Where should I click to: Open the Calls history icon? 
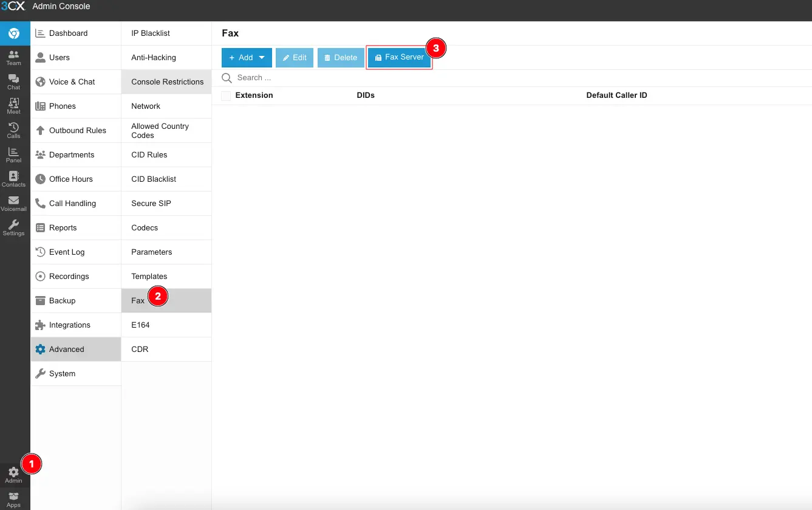point(13,130)
